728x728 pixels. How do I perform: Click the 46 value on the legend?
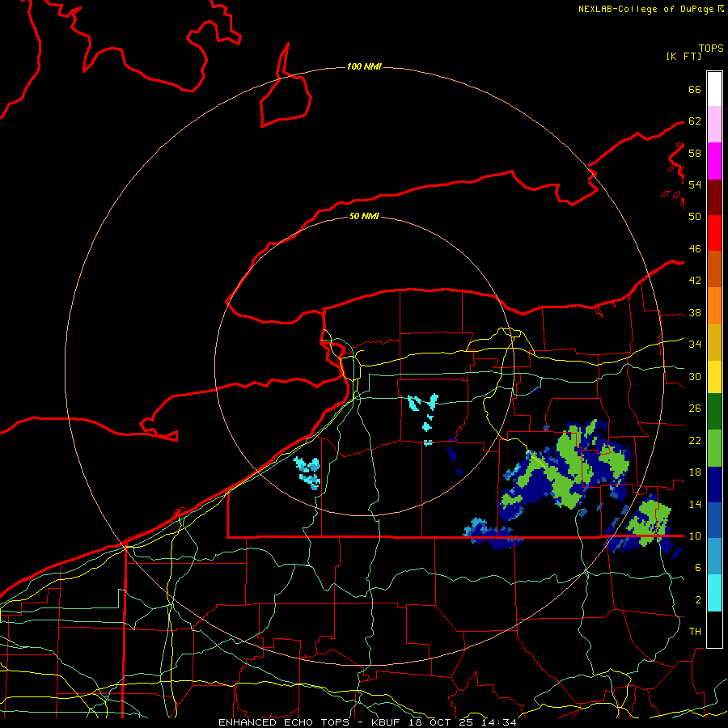pos(695,249)
